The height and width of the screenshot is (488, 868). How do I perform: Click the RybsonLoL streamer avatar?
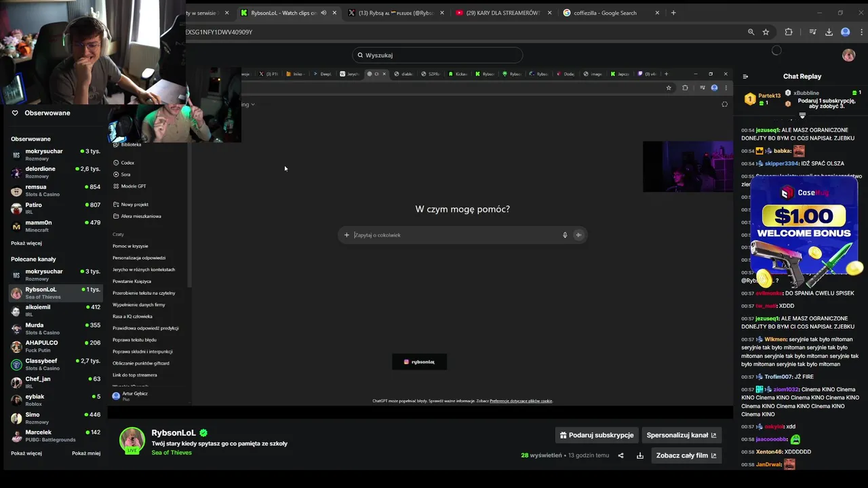point(132,441)
